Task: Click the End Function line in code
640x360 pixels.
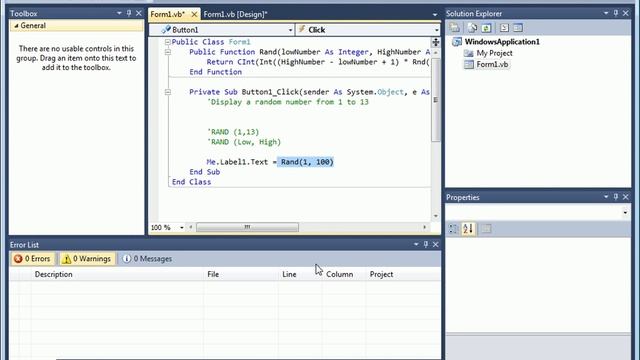Action: [216, 72]
